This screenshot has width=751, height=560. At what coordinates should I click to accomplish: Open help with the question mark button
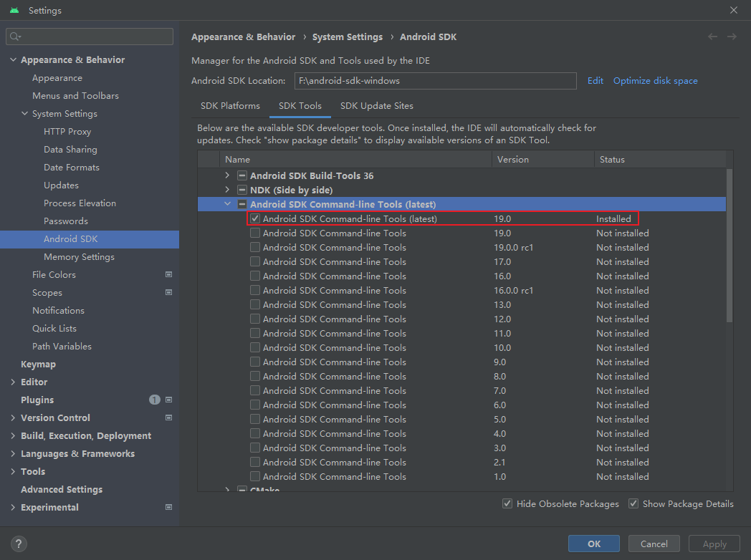[x=19, y=544]
